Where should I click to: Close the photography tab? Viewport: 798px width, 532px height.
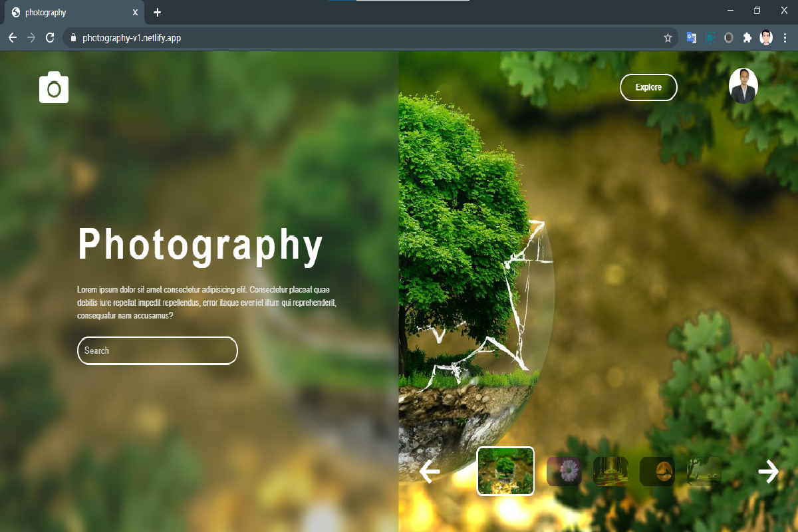click(x=135, y=13)
